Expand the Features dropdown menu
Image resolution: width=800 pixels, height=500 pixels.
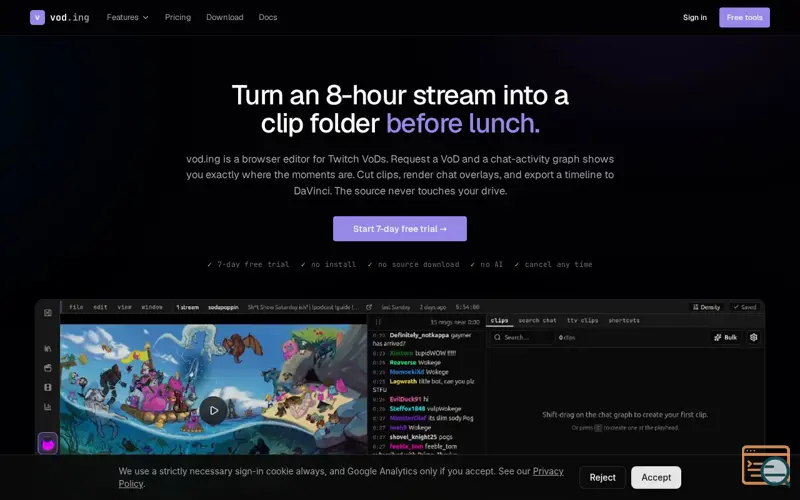coord(128,17)
